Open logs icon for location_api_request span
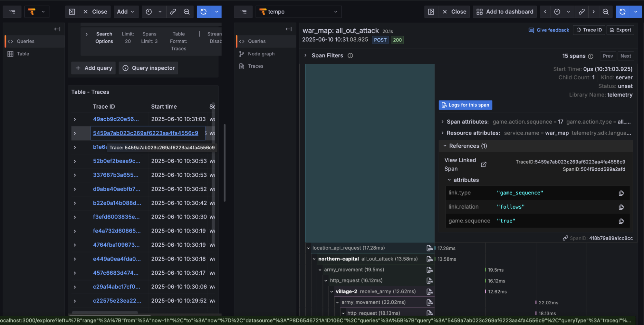The image size is (644, 325). [429, 248]
